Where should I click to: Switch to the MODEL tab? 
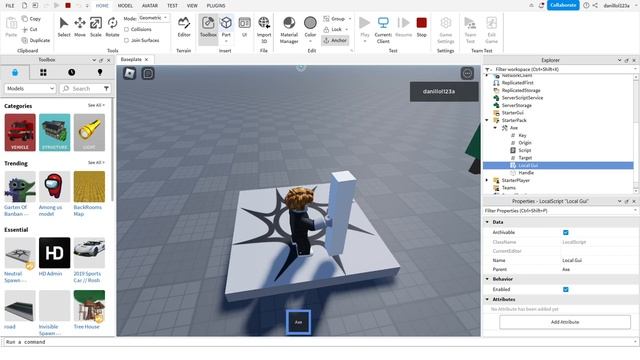[x=125, y=6]
